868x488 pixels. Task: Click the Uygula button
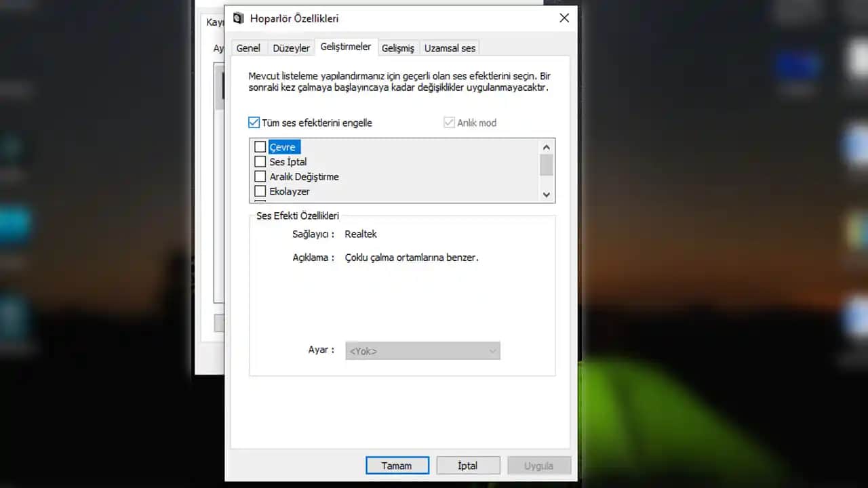[x=538, y=466]
